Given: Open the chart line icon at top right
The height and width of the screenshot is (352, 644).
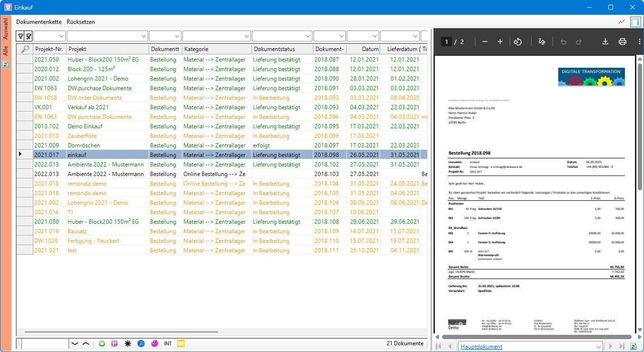Looking at the screenshot, I should click(x=622, y=22).
